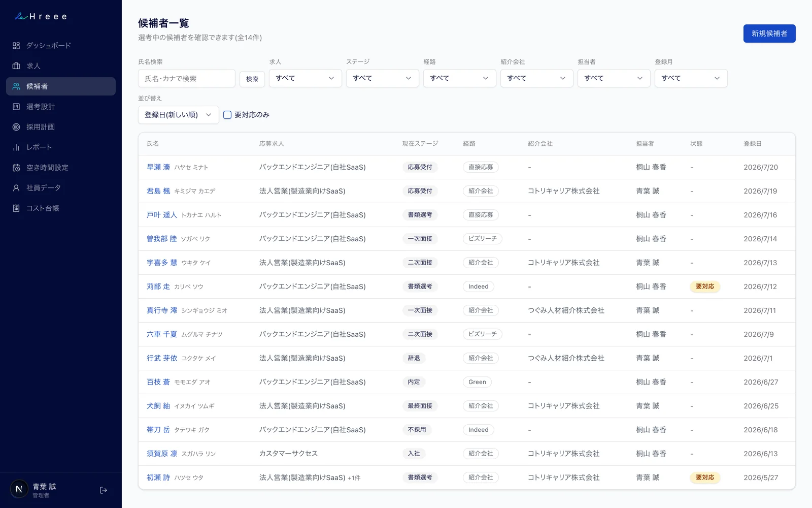Open candidate 戸叶 遥人 profile

tap(162, 215)
